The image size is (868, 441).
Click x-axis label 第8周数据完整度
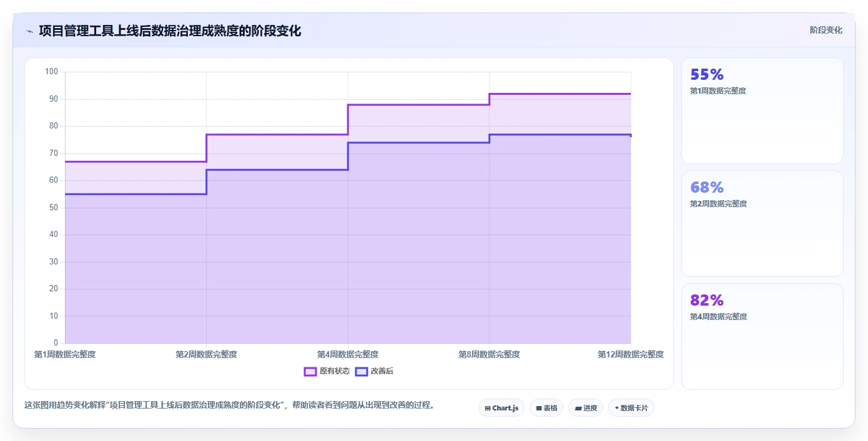click(x=489, y=354)
